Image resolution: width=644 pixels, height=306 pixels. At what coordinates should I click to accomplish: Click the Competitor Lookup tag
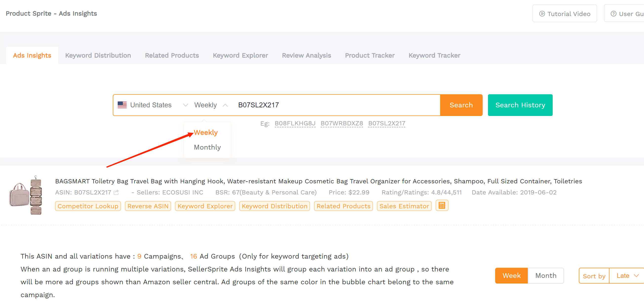(88, 206)
